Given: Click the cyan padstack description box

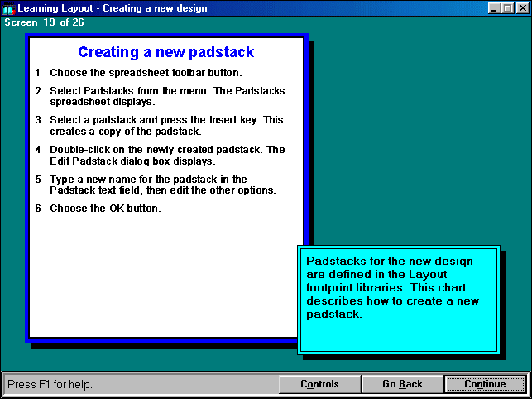Looking at the screenshot, I should (397, 298).
